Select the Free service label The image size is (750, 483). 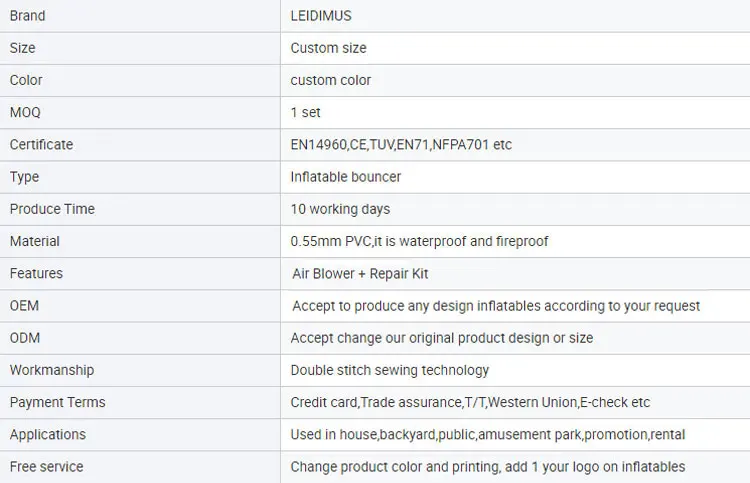tap(46, 467)
